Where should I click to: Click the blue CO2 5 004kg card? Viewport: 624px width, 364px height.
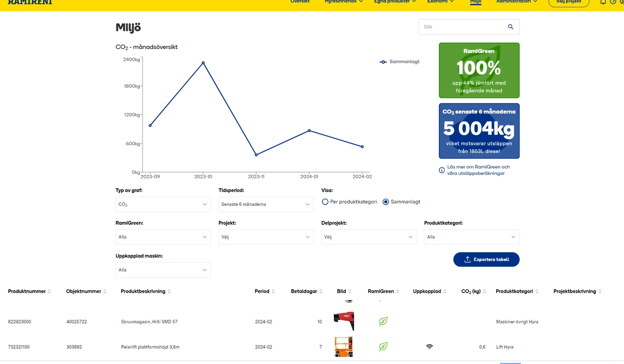point(479,131)
